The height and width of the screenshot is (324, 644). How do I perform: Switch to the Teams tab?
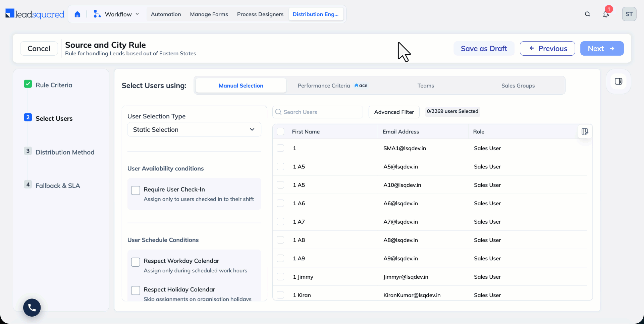pos(426,86)
